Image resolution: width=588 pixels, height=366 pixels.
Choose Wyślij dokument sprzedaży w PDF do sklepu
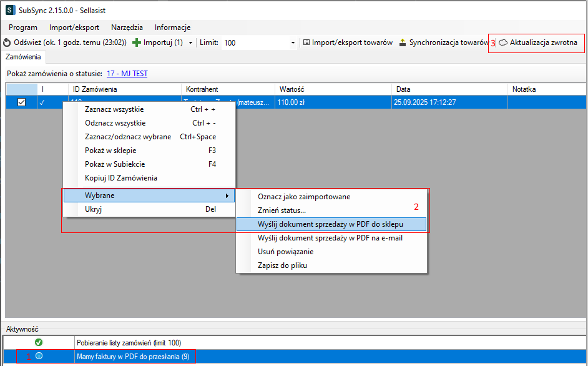331,224
